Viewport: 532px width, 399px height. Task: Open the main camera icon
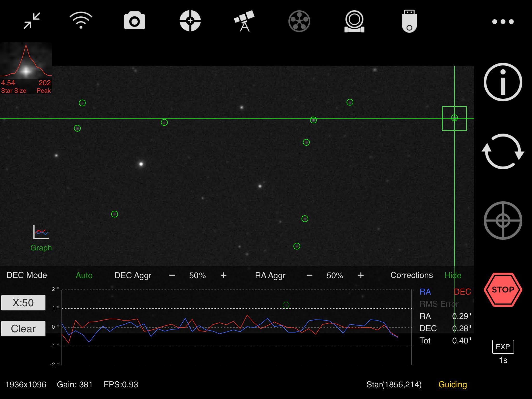click(x=135, y=21)
